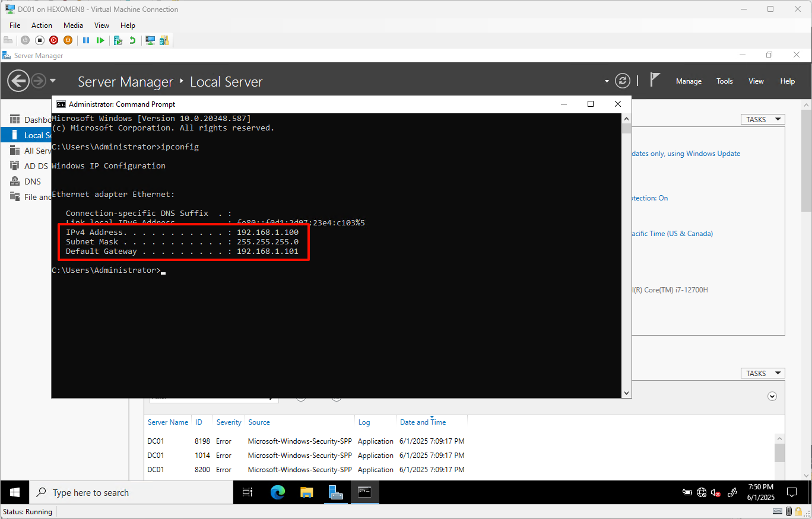
Task: Open the VM Connection Help menu
Action: point(128,26)
